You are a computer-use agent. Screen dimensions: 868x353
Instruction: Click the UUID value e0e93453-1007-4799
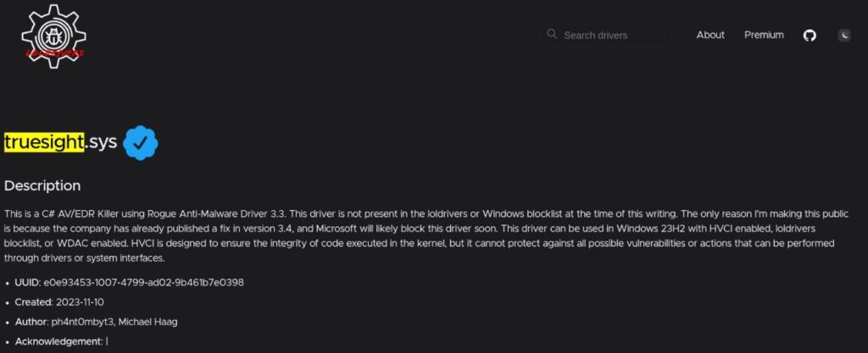(x=142, y=282)
